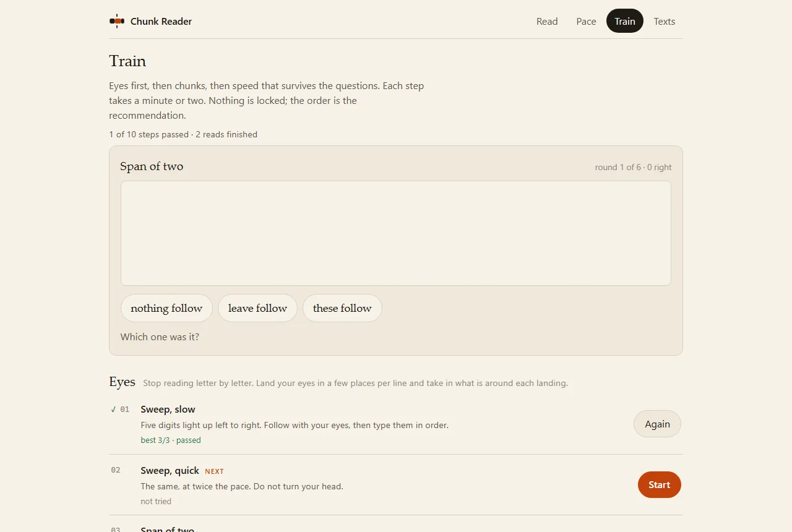This screenshot has width=792, height=532.
Task: Go to the Texts tab
Action: pyautogui.click(x=665, y=21)
